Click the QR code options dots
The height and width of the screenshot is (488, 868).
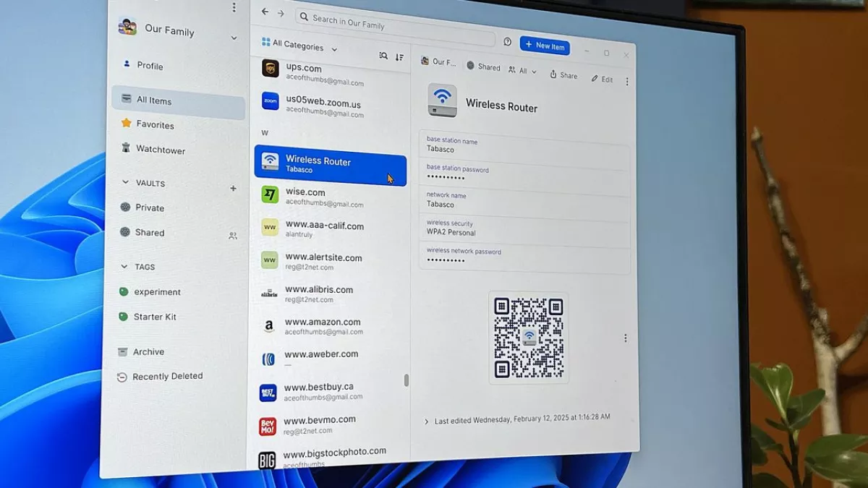click(x=626, y=338)
